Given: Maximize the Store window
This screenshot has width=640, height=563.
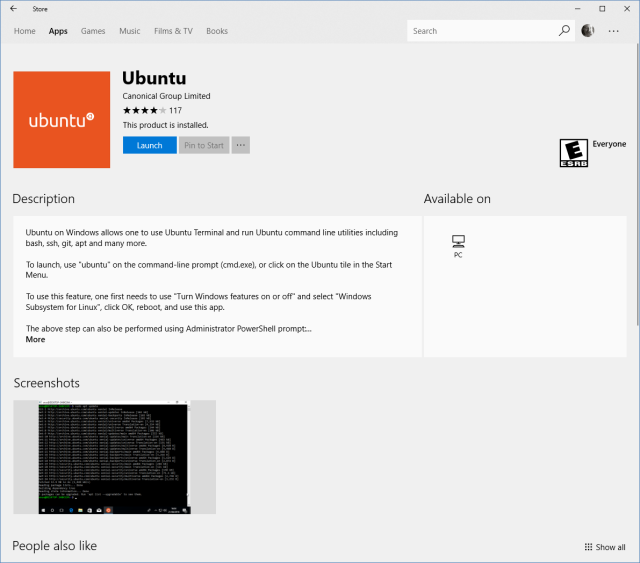Looking at the screenshot, I should (x=602, y=9).
